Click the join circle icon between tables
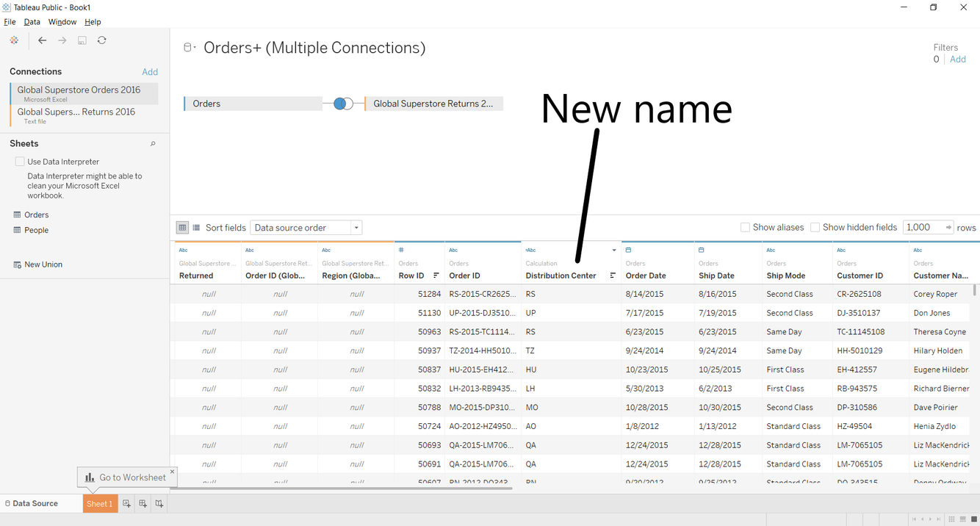The width and height of the screenshot is (980, 526). tap(343, 104)
